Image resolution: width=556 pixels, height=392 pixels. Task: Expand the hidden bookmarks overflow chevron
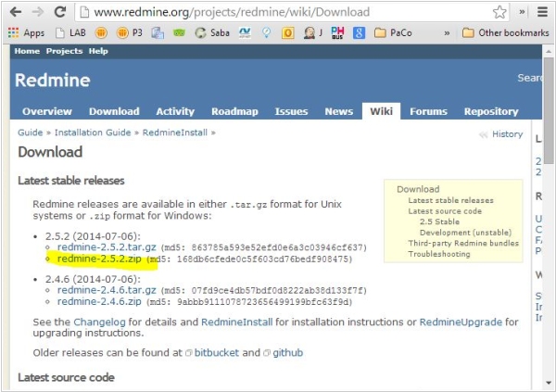[448, 32]
